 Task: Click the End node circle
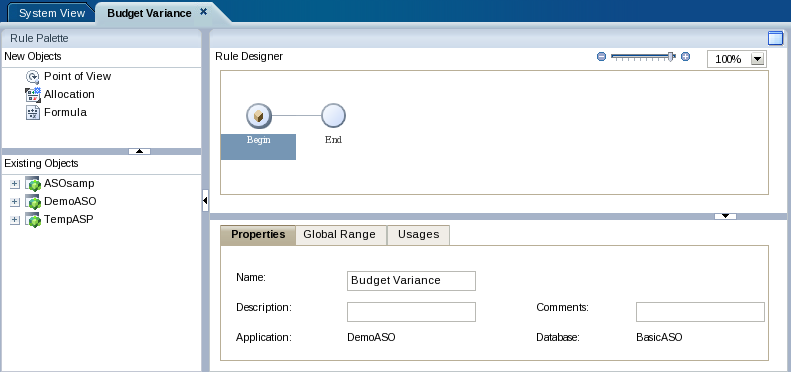coord(333,116)
